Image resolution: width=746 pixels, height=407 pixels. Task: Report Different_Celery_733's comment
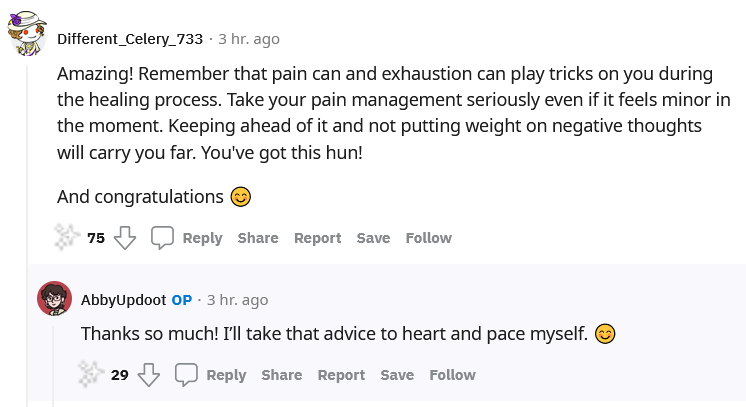(317, 238)
